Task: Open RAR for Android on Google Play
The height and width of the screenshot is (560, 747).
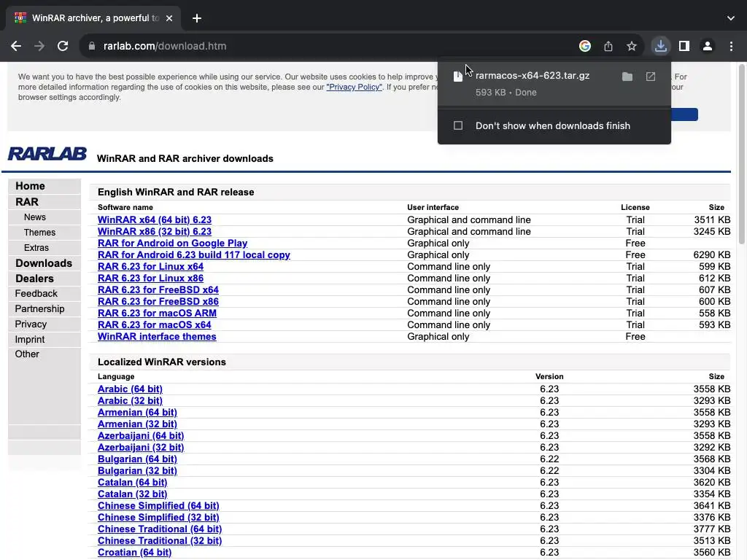Action: (x=172, y=244)
